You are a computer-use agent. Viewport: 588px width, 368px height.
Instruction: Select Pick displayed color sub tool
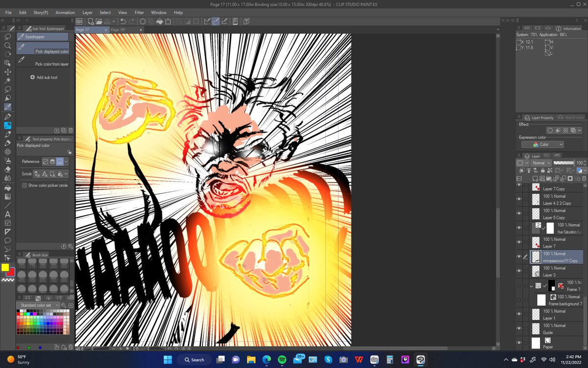pos(43,48)
